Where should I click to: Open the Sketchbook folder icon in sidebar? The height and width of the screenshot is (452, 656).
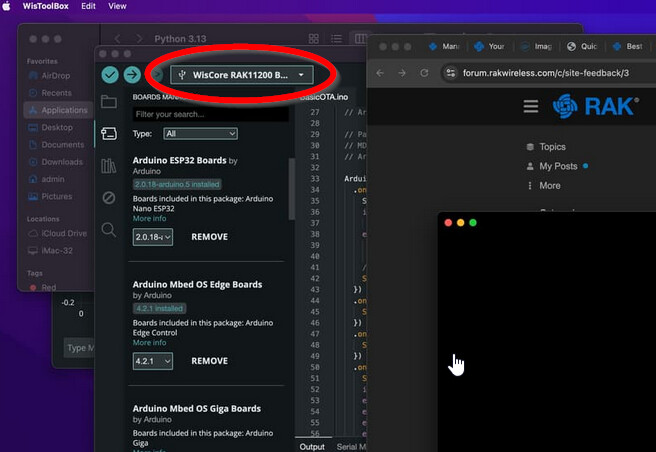point(109,102)
